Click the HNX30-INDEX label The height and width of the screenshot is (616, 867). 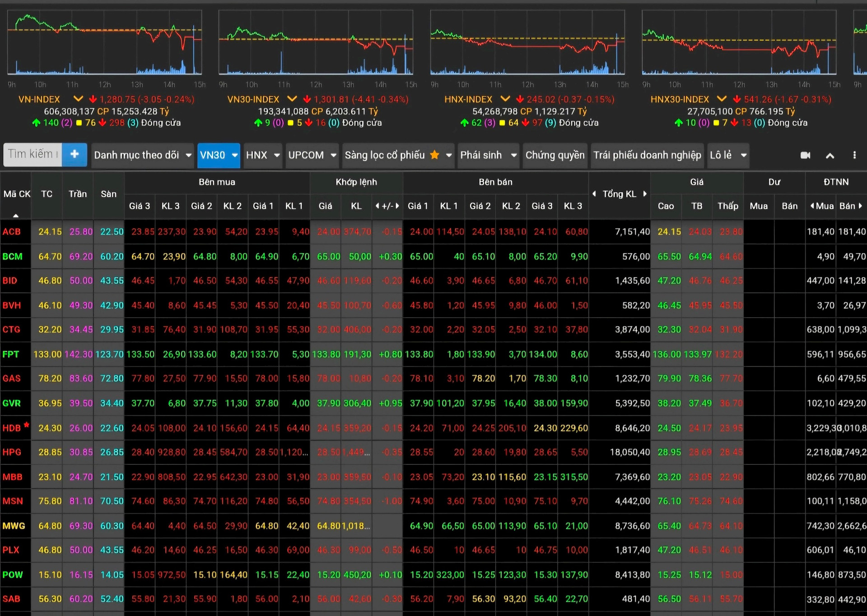pyautogui.click(x=680, y=99)
